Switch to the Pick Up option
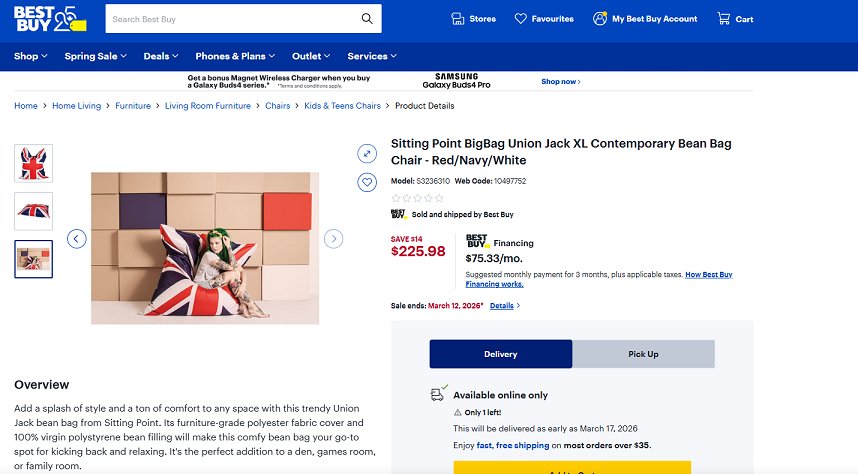This screenshot has height=474, width=858. click(643, 354)
